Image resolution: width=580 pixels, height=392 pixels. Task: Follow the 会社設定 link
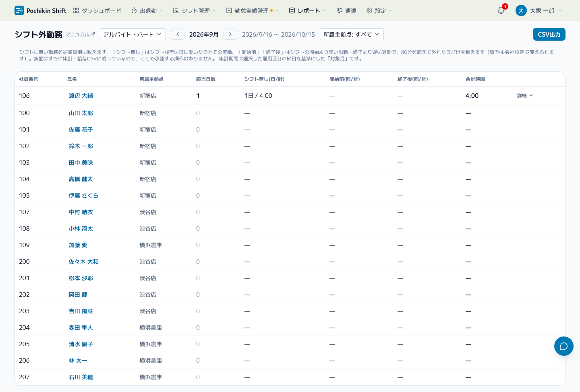tap(514, 52)
